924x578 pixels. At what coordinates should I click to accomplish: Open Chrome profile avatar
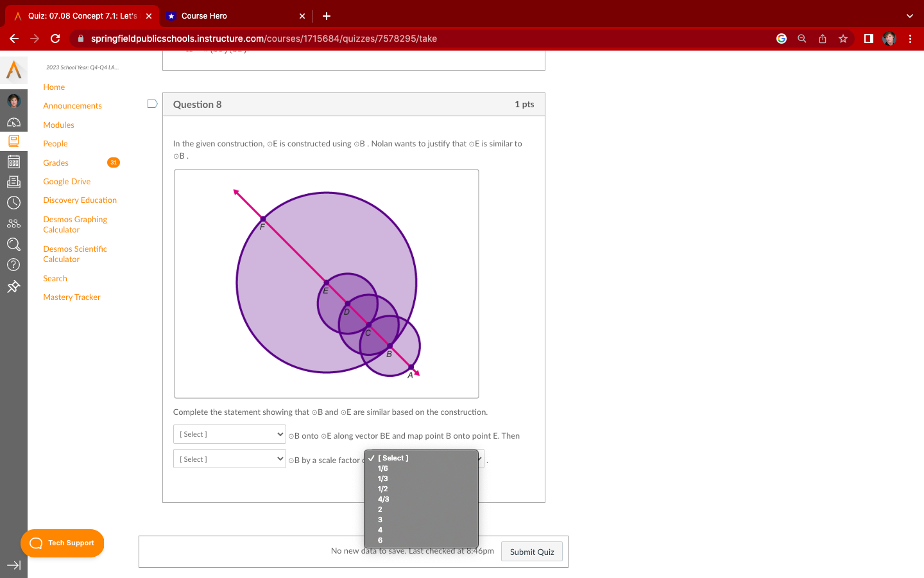(889, 39)
